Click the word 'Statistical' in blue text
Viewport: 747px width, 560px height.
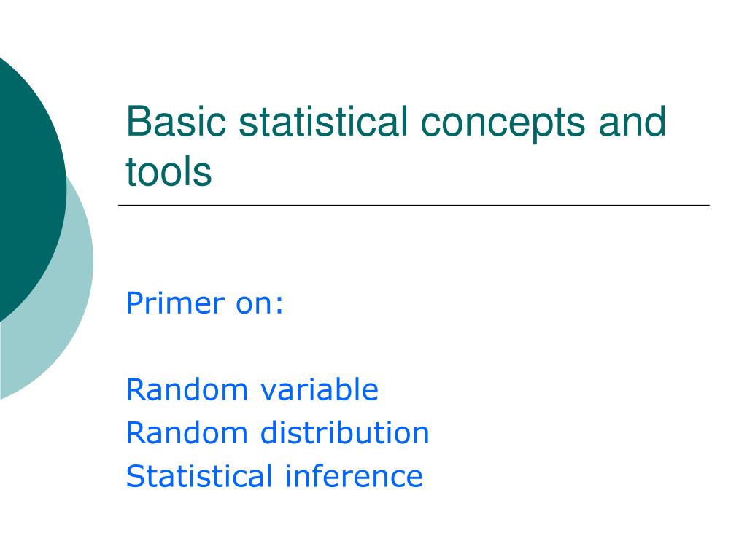pyautogui.click(x=199, y=476)
